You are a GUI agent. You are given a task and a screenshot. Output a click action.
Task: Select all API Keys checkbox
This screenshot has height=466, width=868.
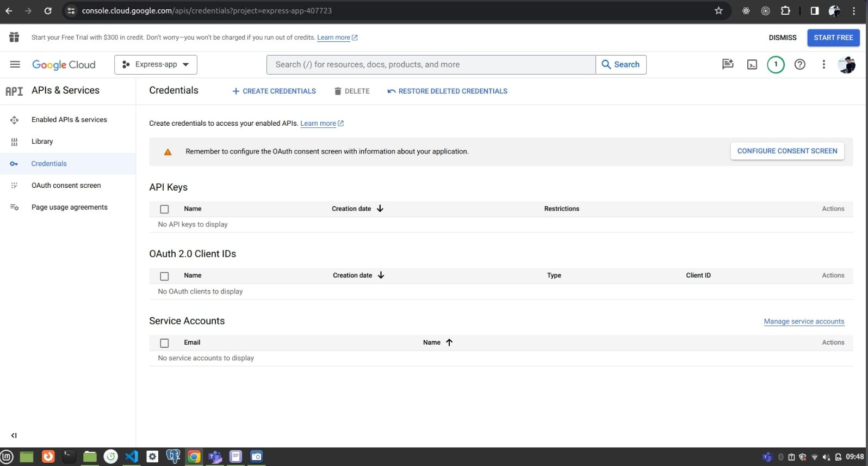(x=164, y=209)
